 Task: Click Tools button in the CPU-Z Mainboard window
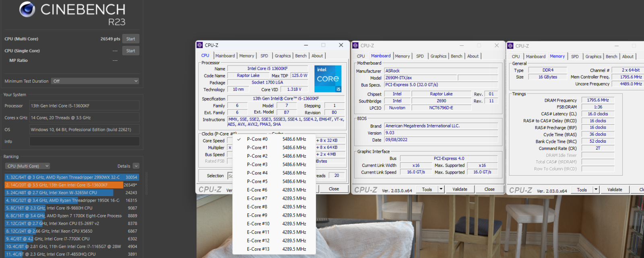(x=427, y=189)
